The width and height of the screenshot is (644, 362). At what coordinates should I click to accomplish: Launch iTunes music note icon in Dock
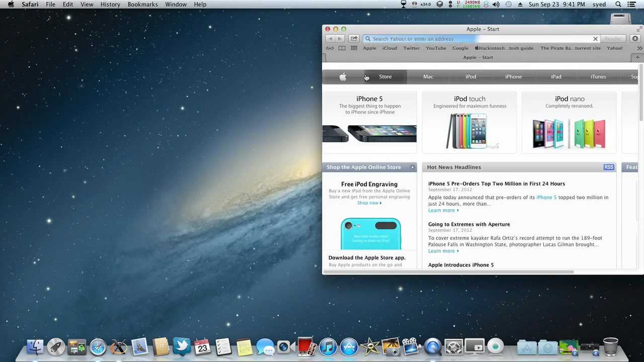[x=328, y=347]
